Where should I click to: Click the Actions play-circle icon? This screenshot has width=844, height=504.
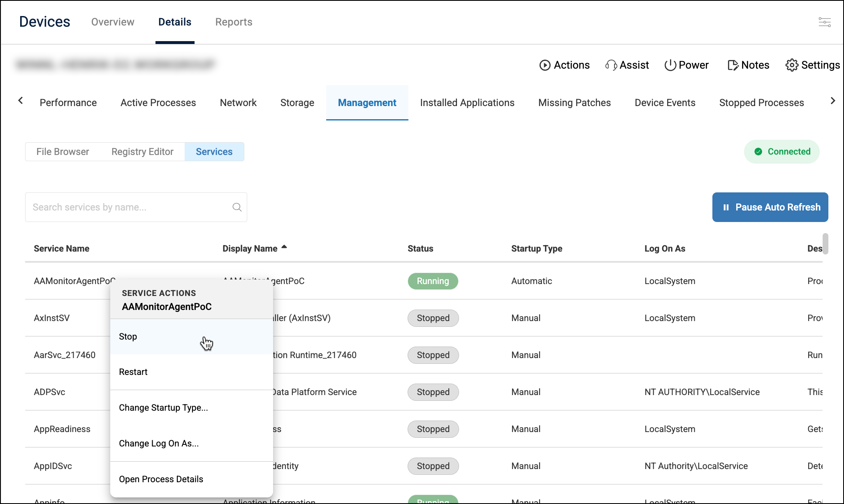[x=545, y=65]
